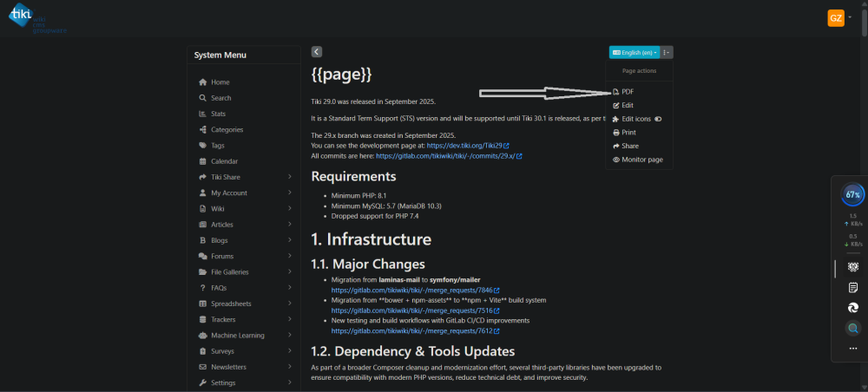The width and height of the screenshot is (868, 392).
Task: Click the Tags icon in System Menu
Action: click(x=202, y=146)
